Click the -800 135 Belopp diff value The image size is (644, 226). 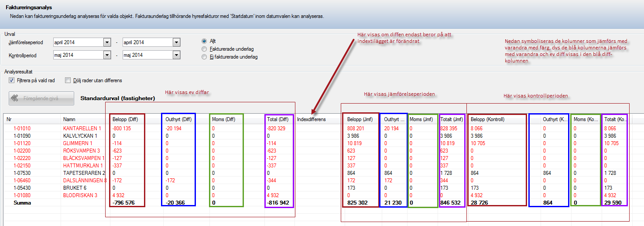[122, 129]
